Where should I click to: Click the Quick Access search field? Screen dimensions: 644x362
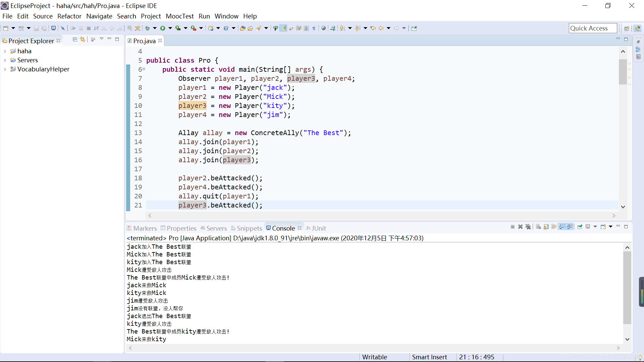(592, 28)
